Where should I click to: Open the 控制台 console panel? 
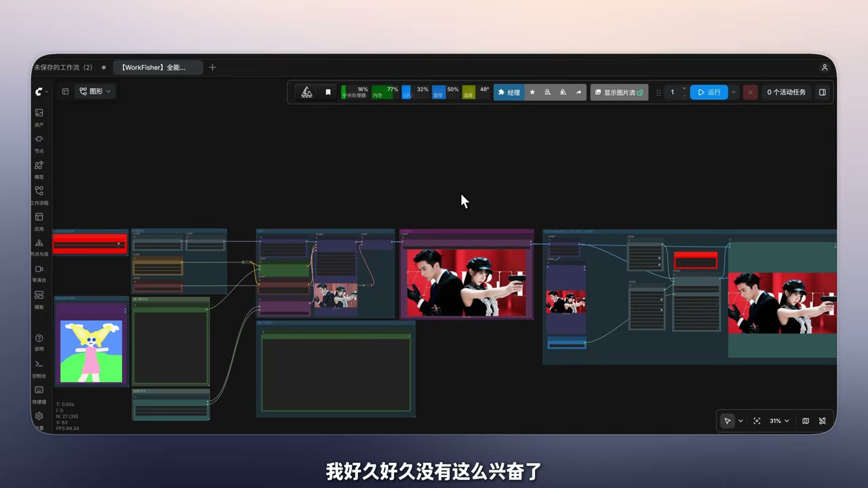point(39,368)
